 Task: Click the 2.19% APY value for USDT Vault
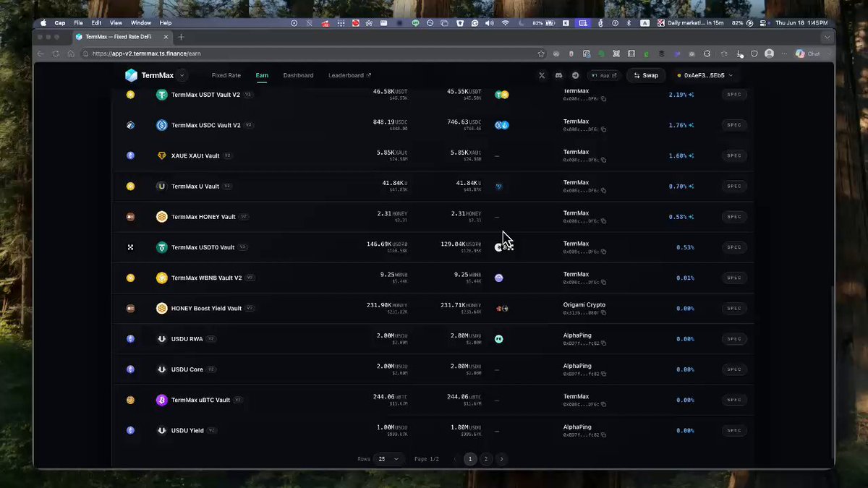[677, 95]
